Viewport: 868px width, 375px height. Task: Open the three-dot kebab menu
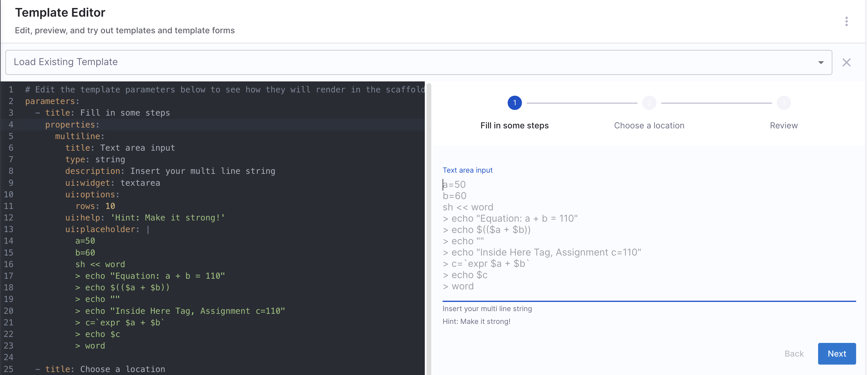(x=846, y=21)
